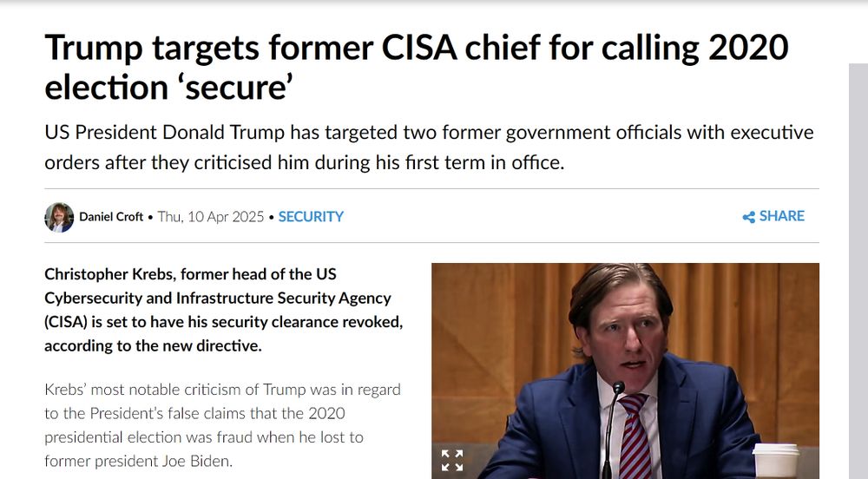Image resolution: width=868 pixels, height=479 pixels.
Task: Expand the article photo to fullscreen
Action: click(x=452, y=460)
